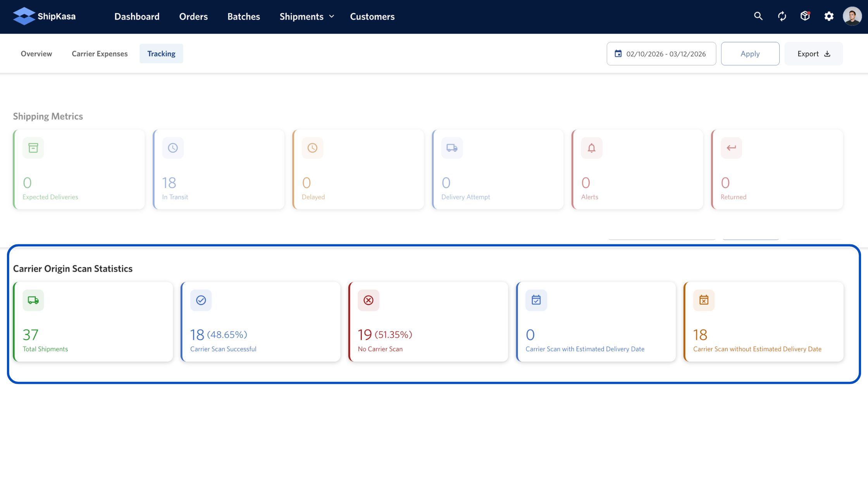Go to the Customers page
Viewport: 868px width, 488px height.
click(372, 17)
